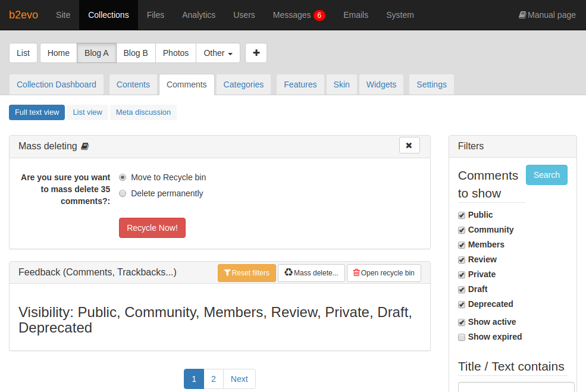Click Open recycle bin button
The height and width of the screenshot is (392, 586).
coord(384,273)
